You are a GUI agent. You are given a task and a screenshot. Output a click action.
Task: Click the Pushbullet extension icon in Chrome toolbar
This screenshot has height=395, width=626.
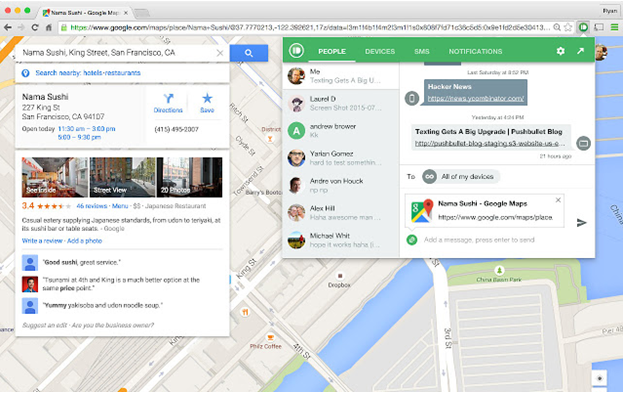click(x=583, y=27)
